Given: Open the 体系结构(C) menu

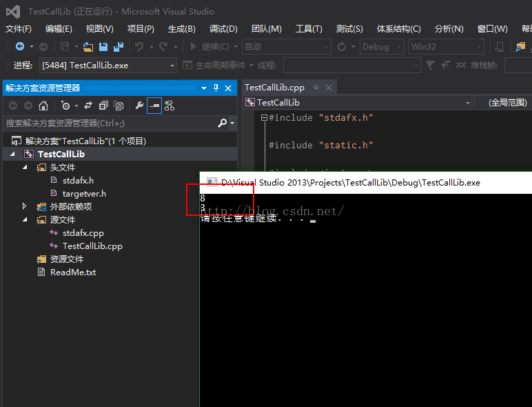Looking at the screenshot, I should point(399,29).
